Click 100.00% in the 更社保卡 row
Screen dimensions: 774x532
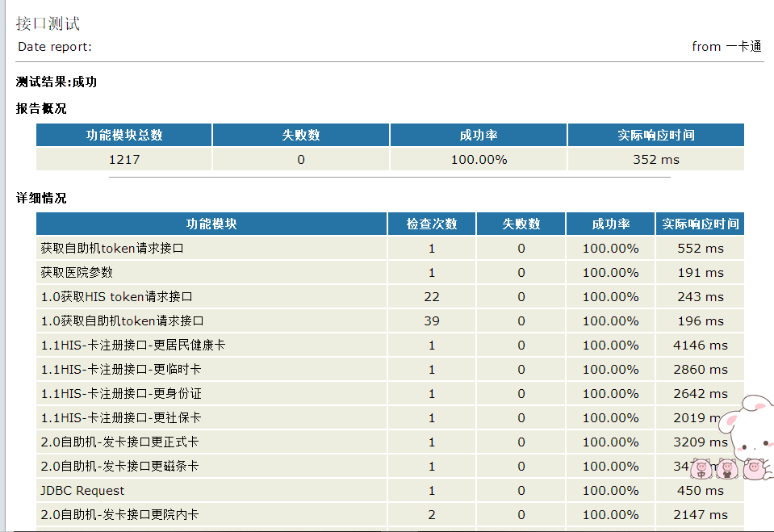[611, 417]
